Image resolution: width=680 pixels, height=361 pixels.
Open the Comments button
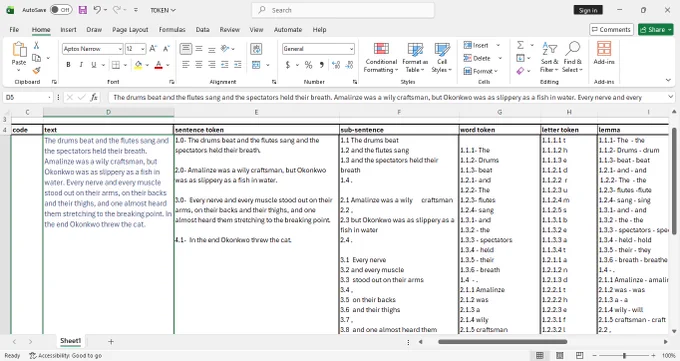(x=611, y=30)
